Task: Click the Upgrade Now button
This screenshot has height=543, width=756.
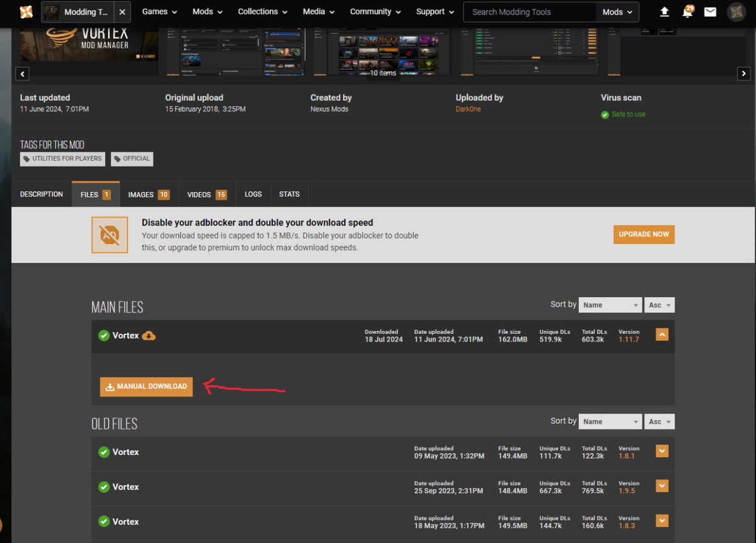Action: [644, 234]
